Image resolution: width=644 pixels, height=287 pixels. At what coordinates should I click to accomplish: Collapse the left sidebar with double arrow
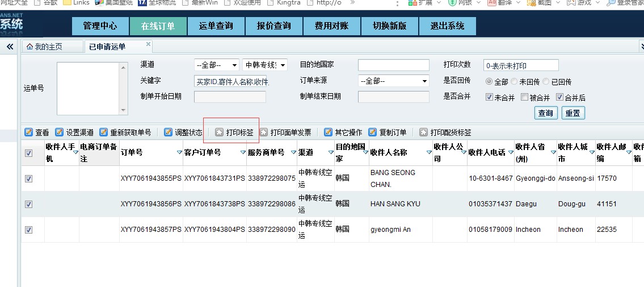click(10, 47)
